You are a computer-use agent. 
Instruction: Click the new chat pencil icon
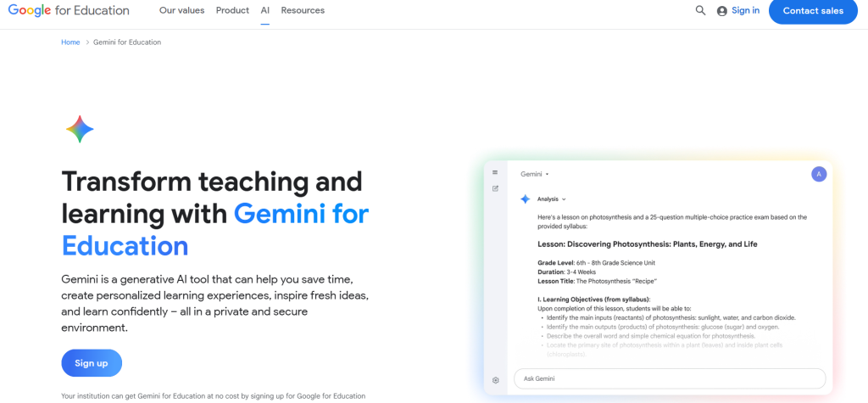(495, 188)
